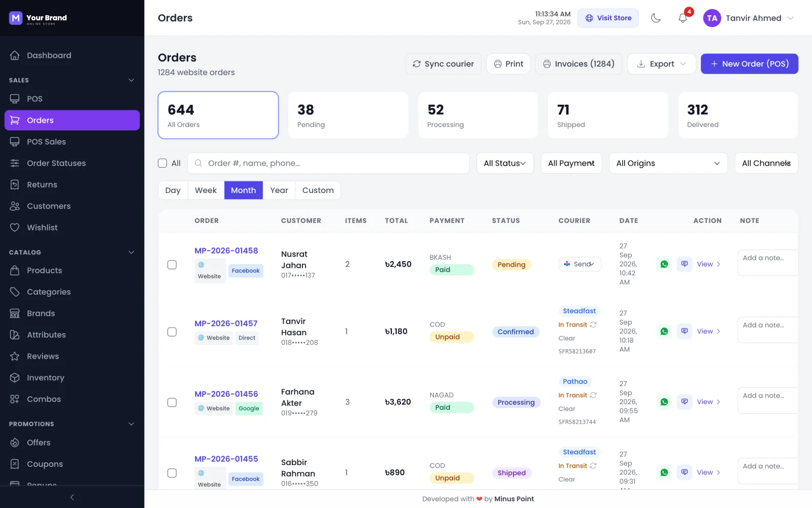
Task: Select checkbox for order MP-2026-01455
Action: [x=172, y=473]
